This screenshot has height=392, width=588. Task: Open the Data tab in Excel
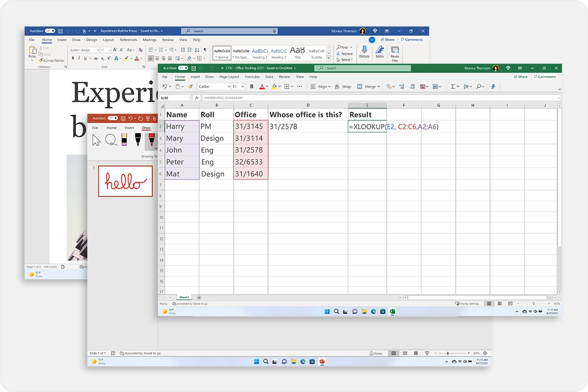(x=269, y=77)
